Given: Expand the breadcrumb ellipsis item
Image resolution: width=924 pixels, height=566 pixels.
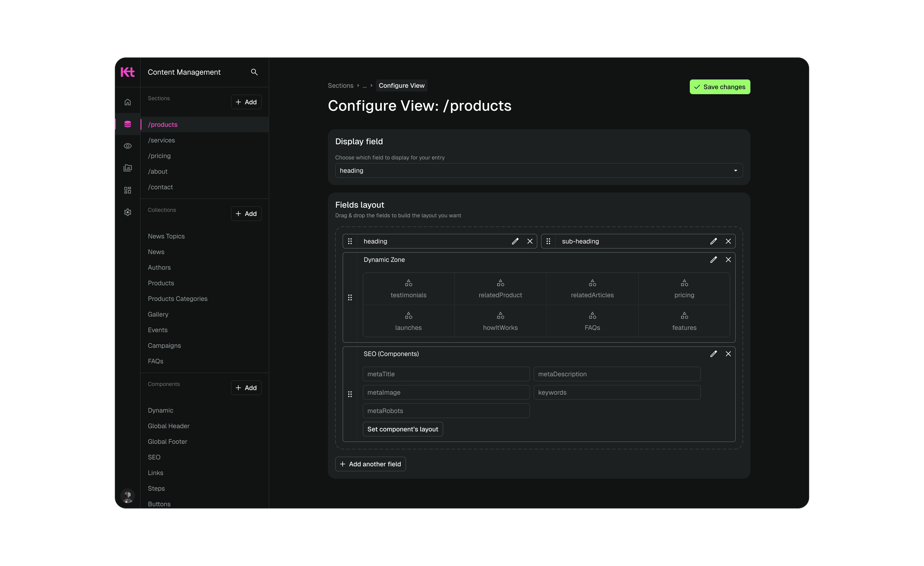Looking at the screenshot, I should pyautogui.click(x=364, y=86).
